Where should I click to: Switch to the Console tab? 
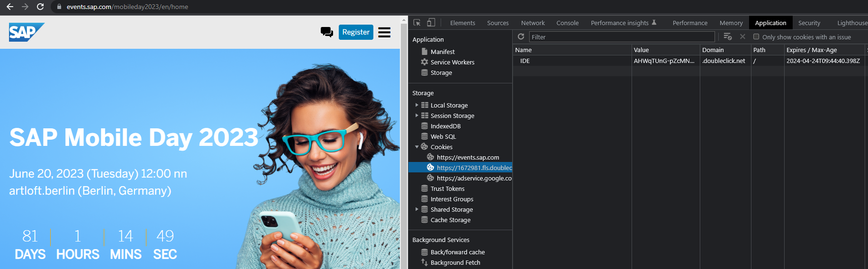(568, 23)
